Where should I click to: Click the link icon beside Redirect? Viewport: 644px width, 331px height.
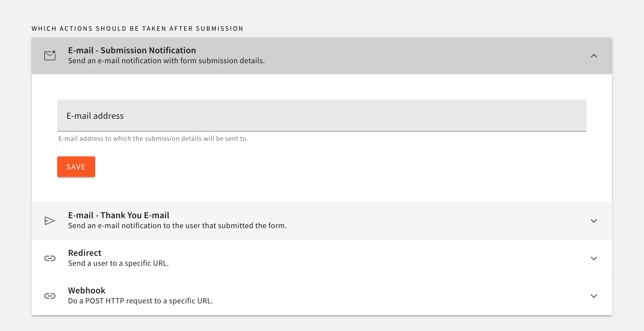pos(50,258)
